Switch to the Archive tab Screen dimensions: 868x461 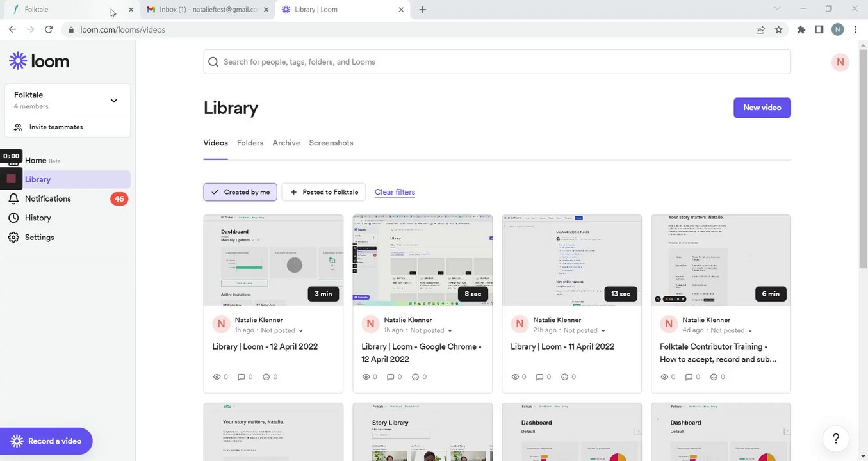click(286, 143)
